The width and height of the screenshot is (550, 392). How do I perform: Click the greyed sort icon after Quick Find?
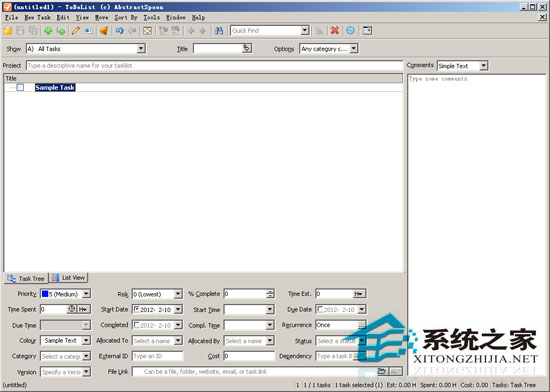[319, 31]
